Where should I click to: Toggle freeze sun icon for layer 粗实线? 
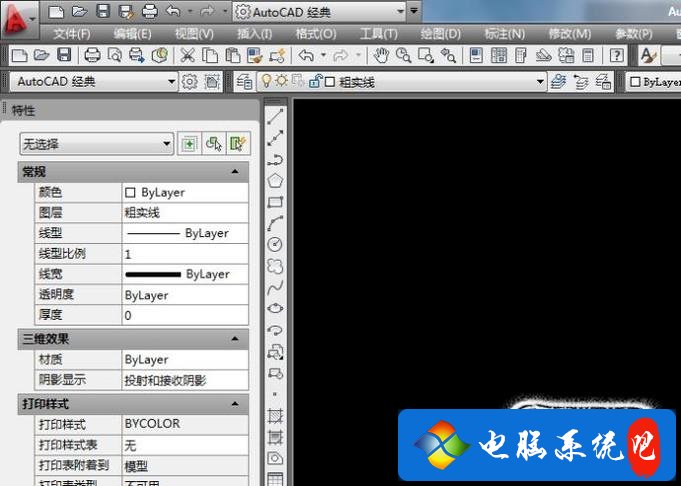click(x=282, y=81)
